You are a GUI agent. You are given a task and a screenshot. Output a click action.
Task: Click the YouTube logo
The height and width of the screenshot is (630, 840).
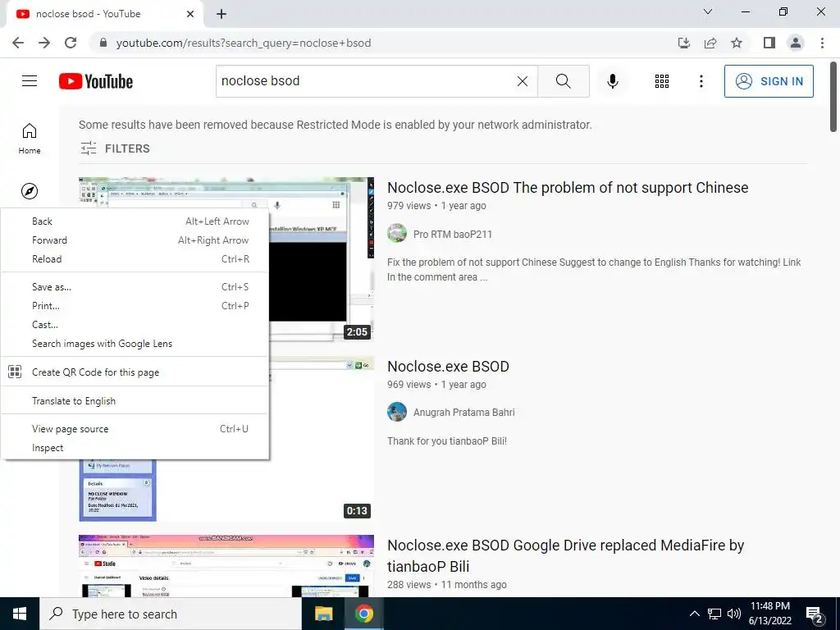tap(96, 81)
